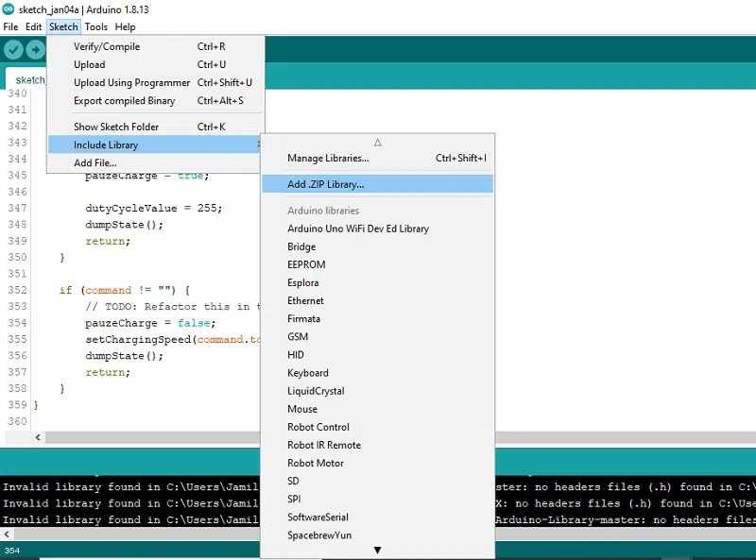Click the Upload arrow toolbar icon
Image resolution: width=756 pixels, height=560 pixels.
coord(36,50)
